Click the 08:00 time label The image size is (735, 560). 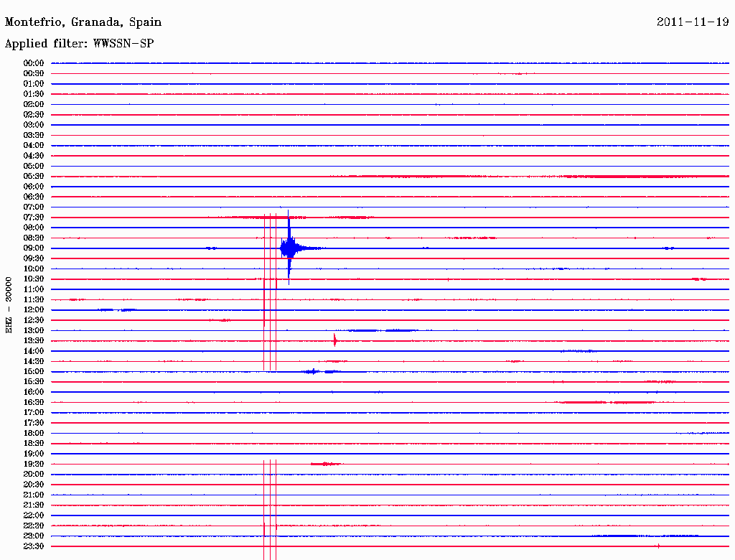(34, 228)
